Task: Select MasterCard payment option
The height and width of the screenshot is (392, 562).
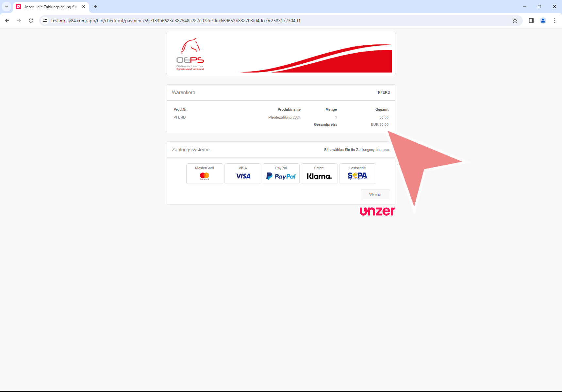Action: pos(205,173)
